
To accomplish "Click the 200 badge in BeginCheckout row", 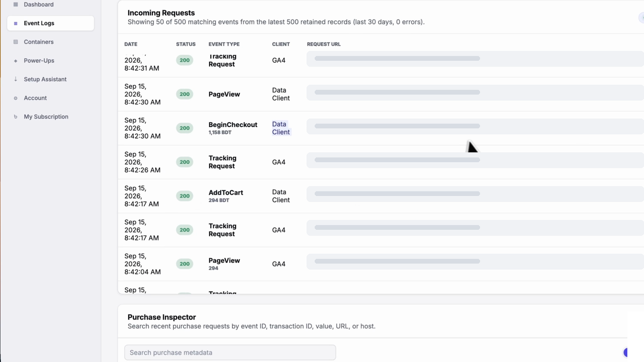I will point(185,128).
